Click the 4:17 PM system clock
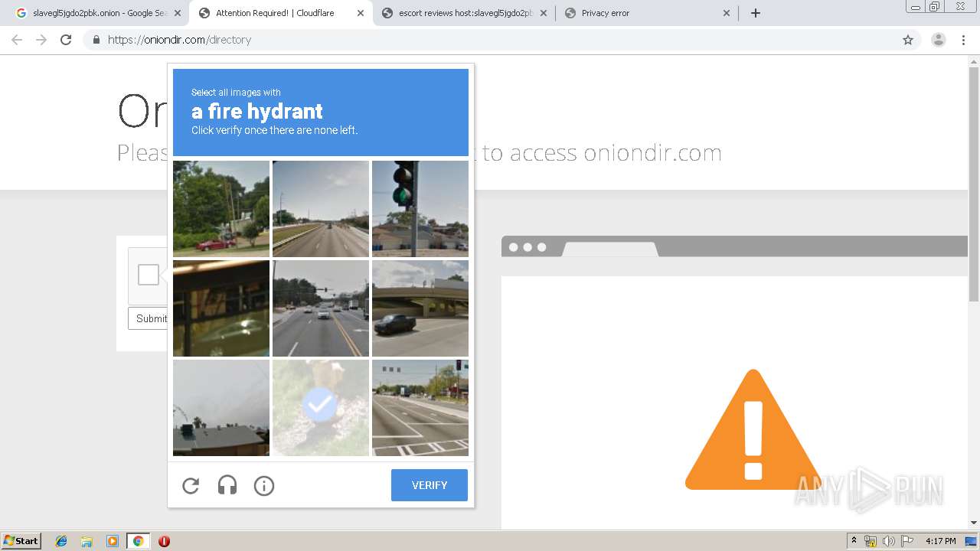 941,541
